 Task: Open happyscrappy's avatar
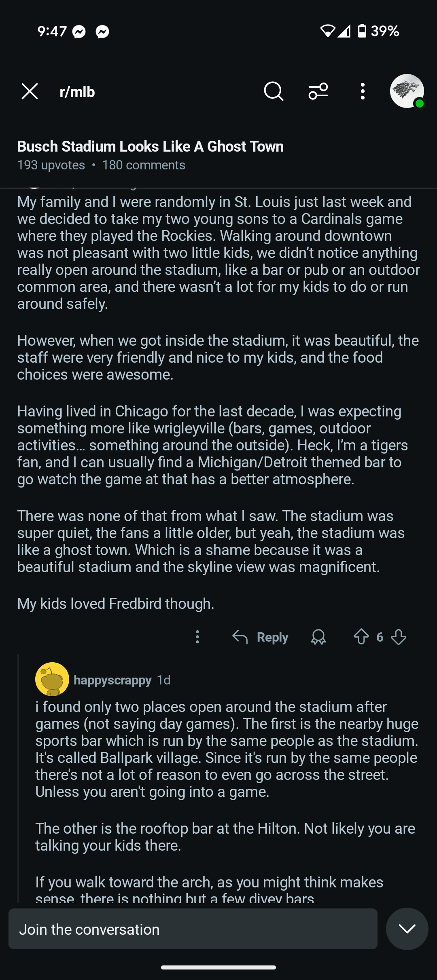(52, 679)
